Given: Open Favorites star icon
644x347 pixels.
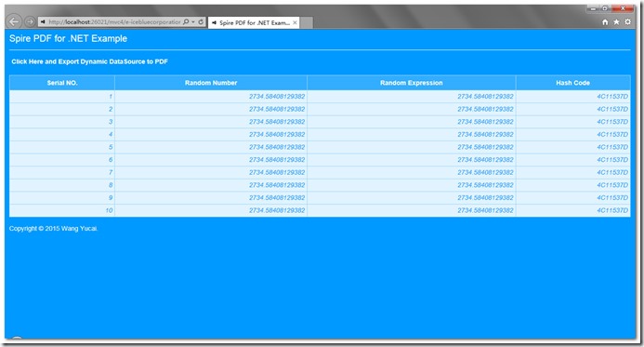Looking at the screenshot, I should 616,22.
